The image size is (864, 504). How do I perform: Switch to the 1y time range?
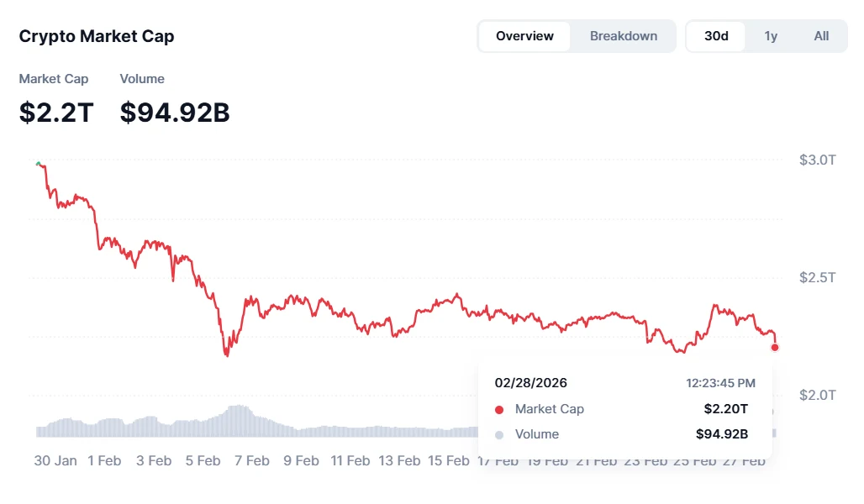pyautogui.click(x=771, y=35)
